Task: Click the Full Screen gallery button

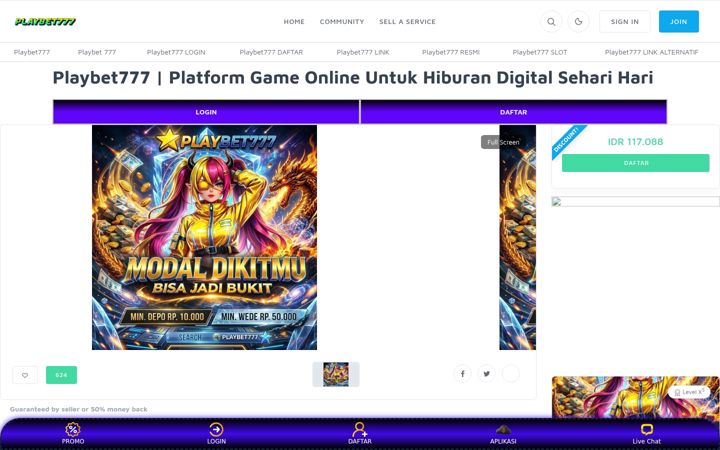Action: point(503,142)
